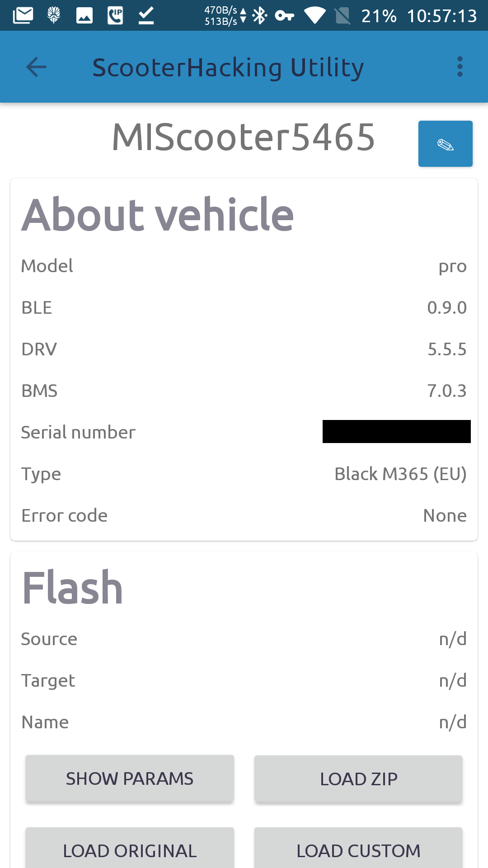Tap the blacked-out serial number value
This screenshot has height=868, width=488.
point(397,432)
